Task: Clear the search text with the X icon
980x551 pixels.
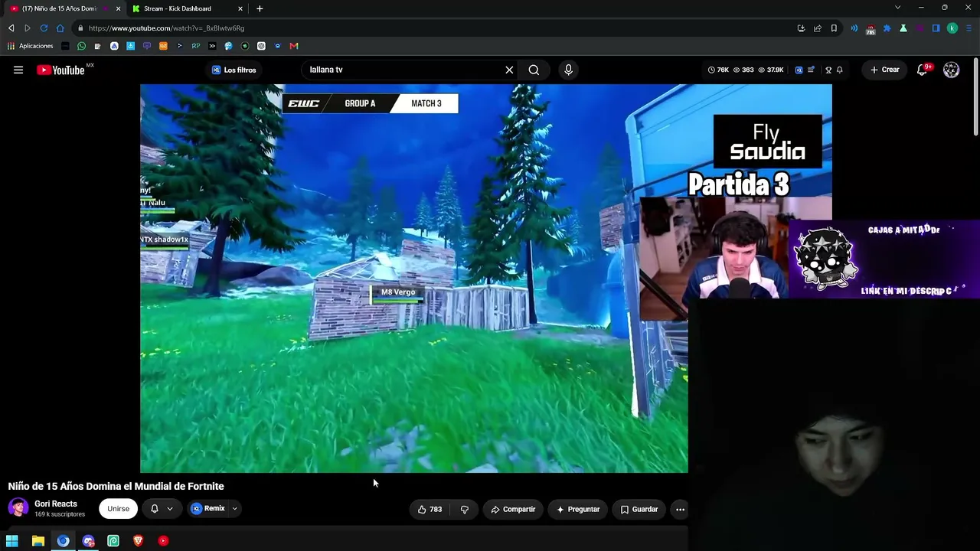Action: 509,70
